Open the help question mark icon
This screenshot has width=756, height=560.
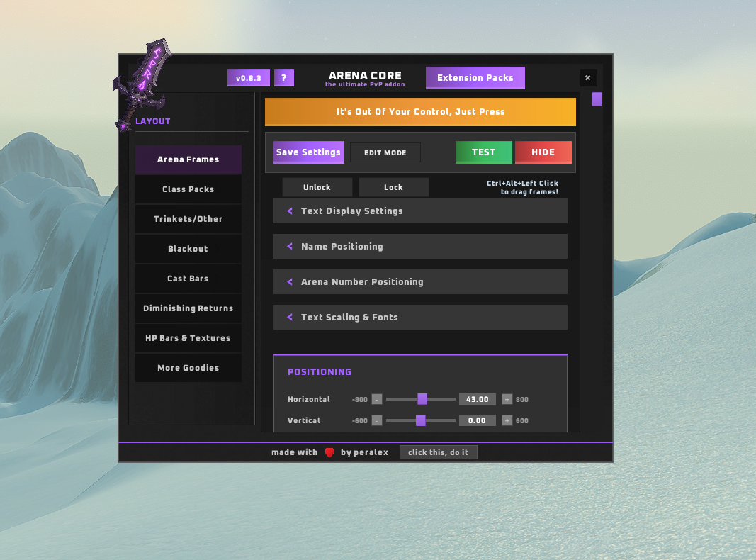tap(284, 78)
